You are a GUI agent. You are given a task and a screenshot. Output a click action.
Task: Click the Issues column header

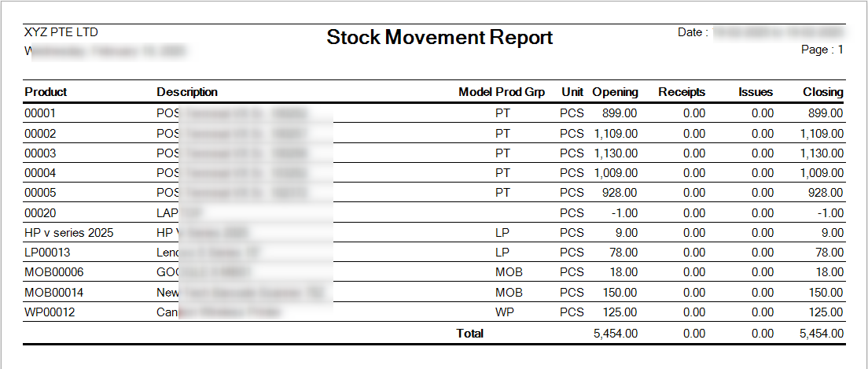tap(756, 92)
